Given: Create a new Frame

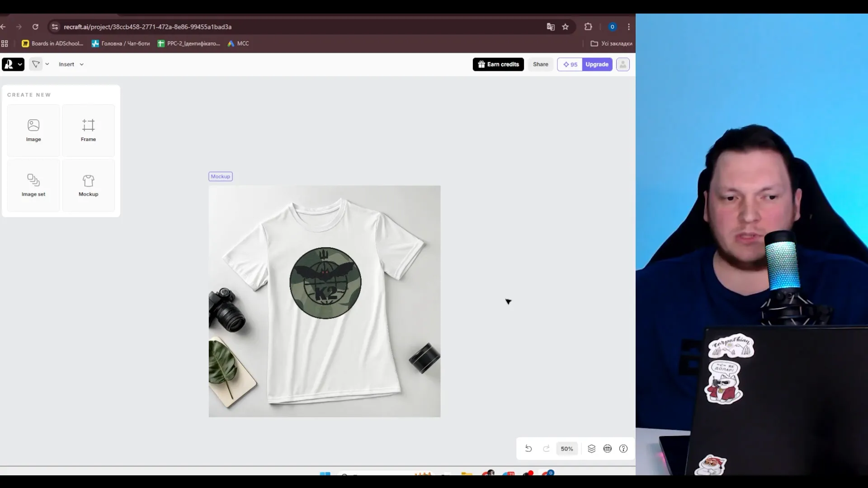Looking at the screenshot, I should coord(88,131).
